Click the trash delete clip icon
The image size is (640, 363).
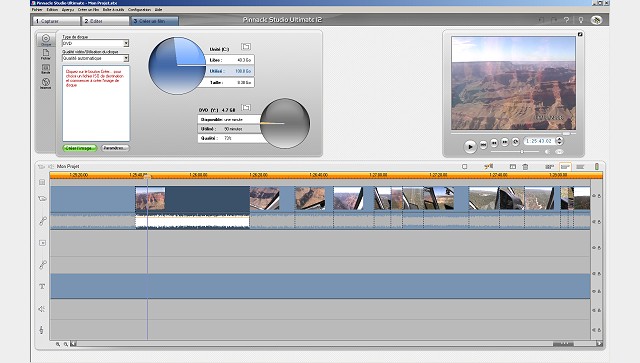click(525, 167)
